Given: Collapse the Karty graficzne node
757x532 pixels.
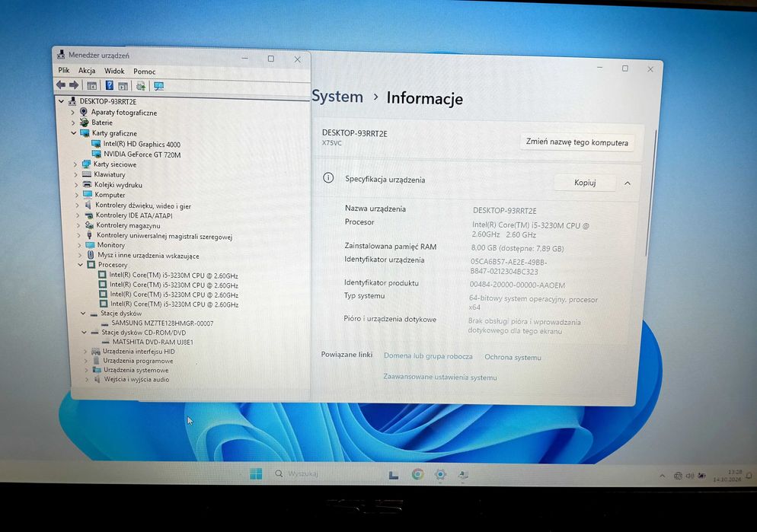Looking at the screenshot, I should pos(73,132).
